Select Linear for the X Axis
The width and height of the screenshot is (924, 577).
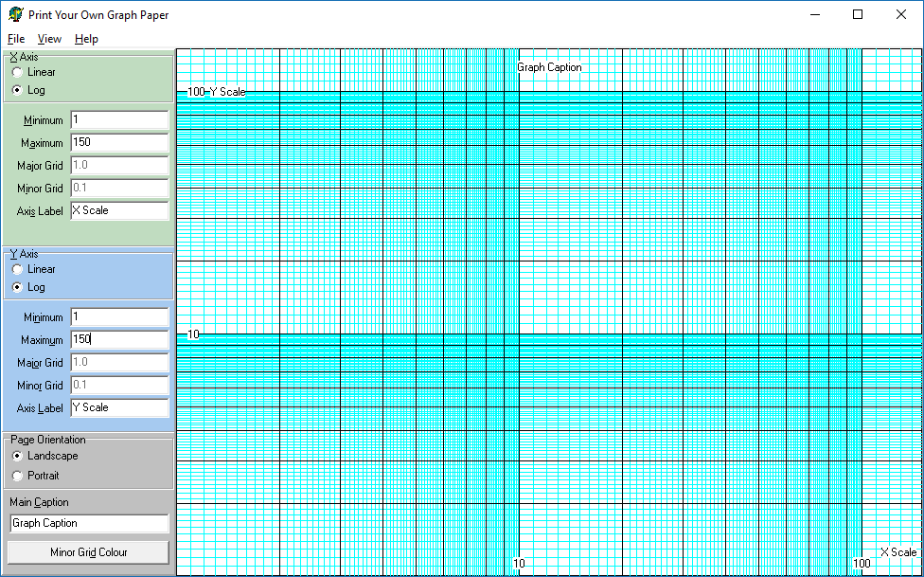pos(18,72)
